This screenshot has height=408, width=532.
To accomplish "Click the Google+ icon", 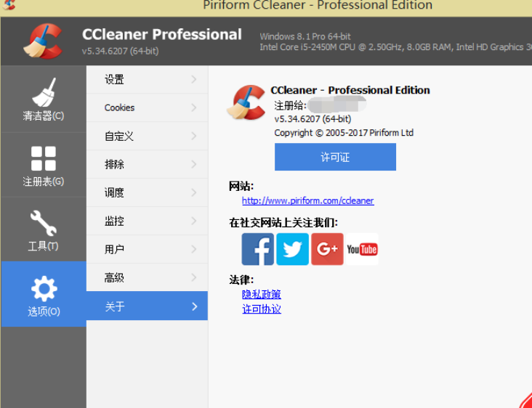I will click(327, 249).
